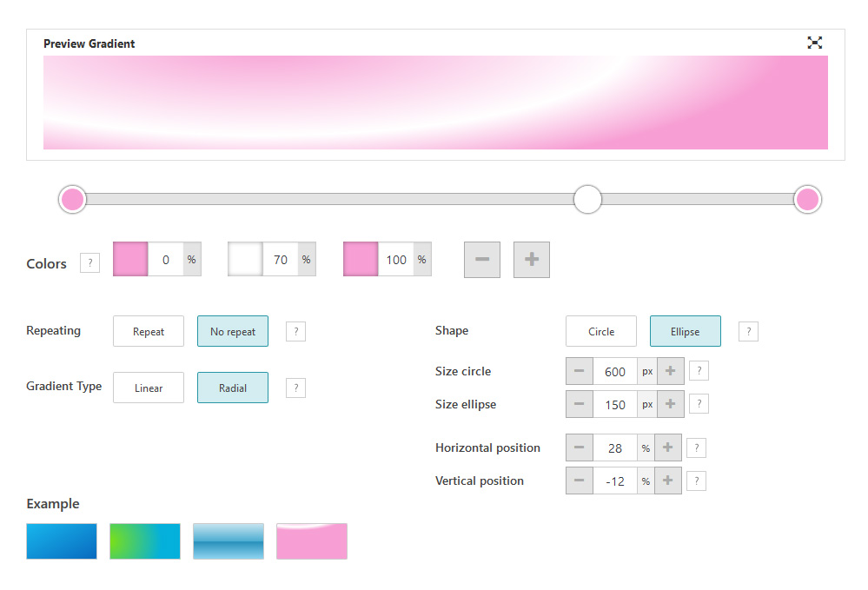Viewport: 868px width, 590px height.
Task: Select the Ellipse shape button
Action: click(x=685, y=332)
